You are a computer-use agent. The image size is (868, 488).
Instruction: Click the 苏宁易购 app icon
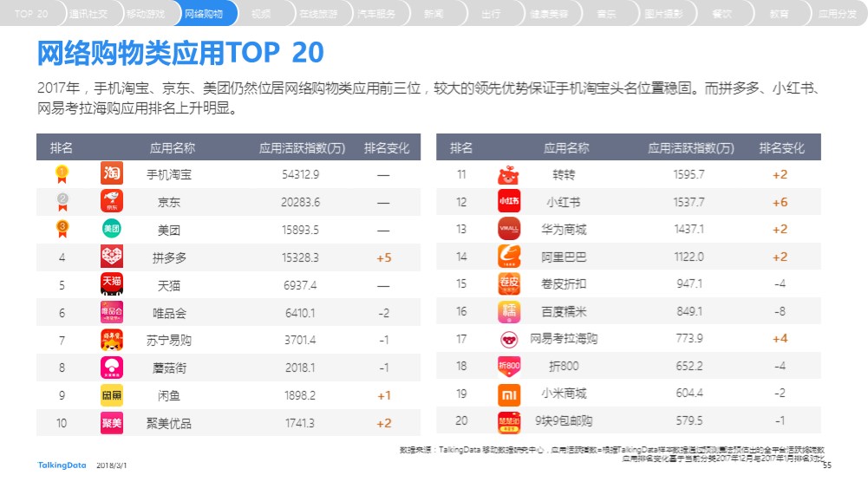112,340
